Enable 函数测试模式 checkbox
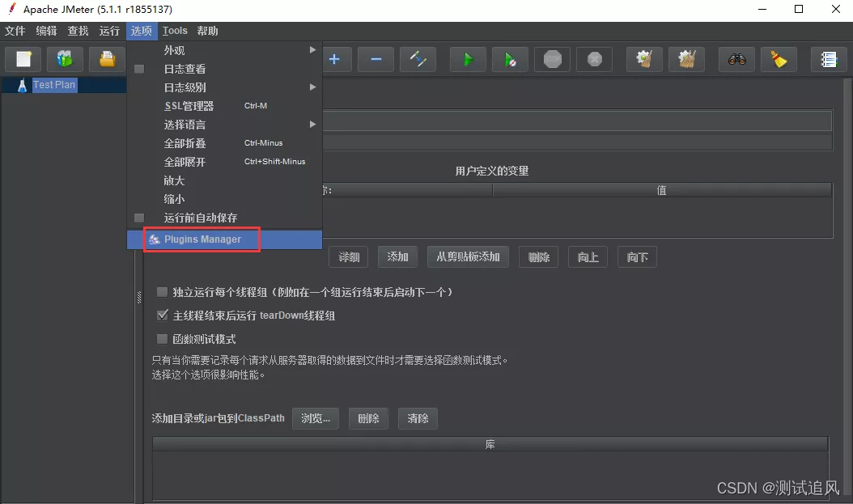Viewport: 853px width, 504px height. [162, 338]
